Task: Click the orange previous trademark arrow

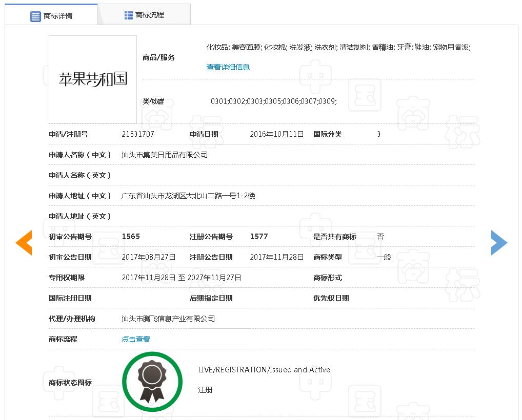Action: pos(24,242)
